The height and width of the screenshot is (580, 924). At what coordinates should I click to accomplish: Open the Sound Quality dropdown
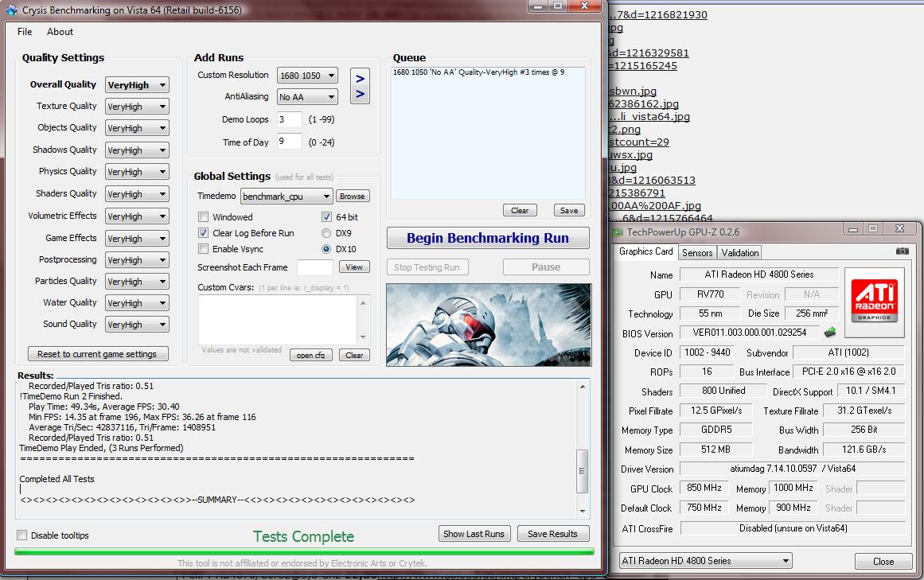coord(137,325)
